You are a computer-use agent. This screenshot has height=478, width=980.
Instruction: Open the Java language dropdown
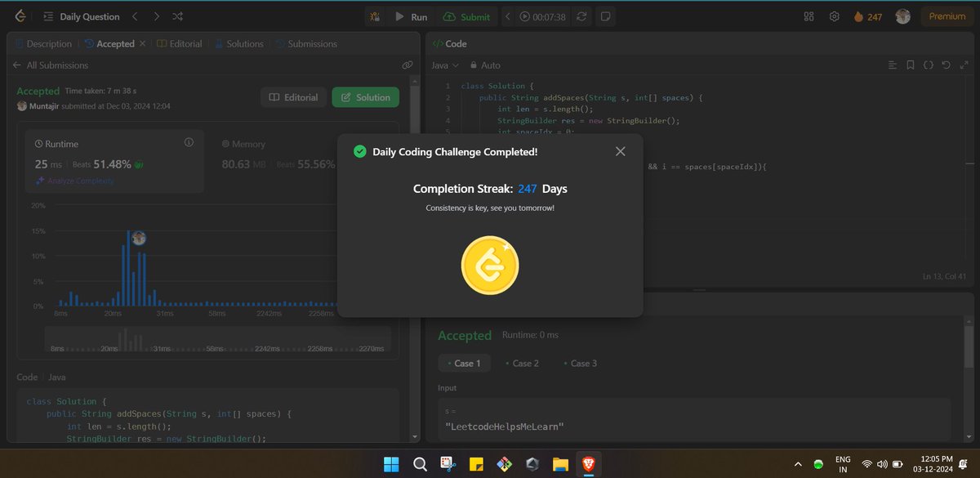coord(445,65)
